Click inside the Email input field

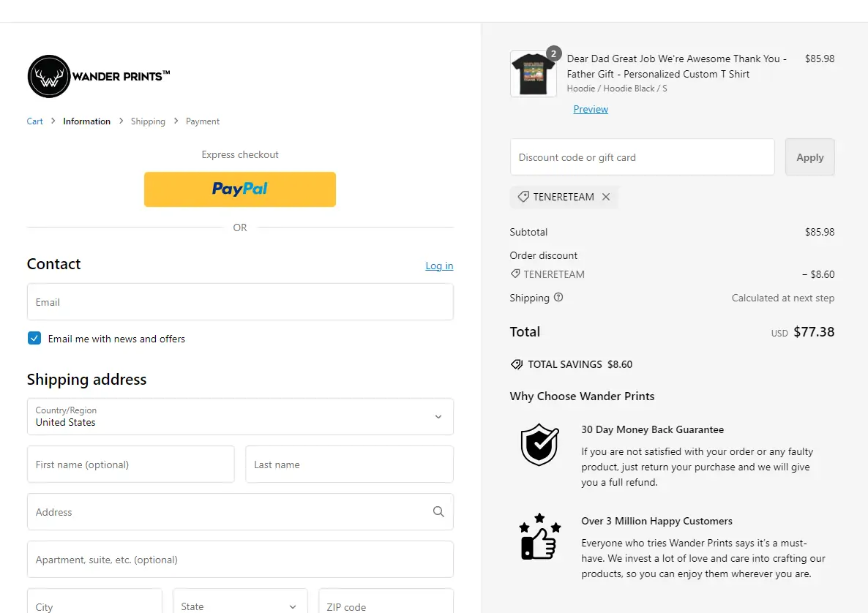(240, 301)
